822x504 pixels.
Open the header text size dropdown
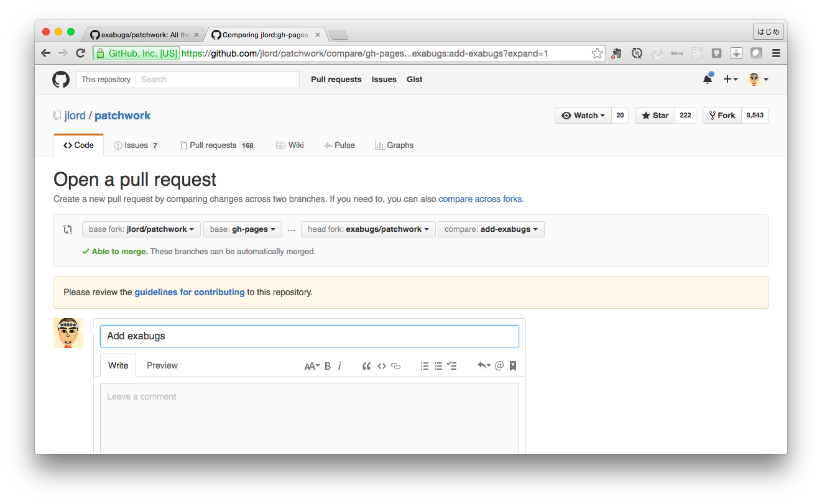312,366
